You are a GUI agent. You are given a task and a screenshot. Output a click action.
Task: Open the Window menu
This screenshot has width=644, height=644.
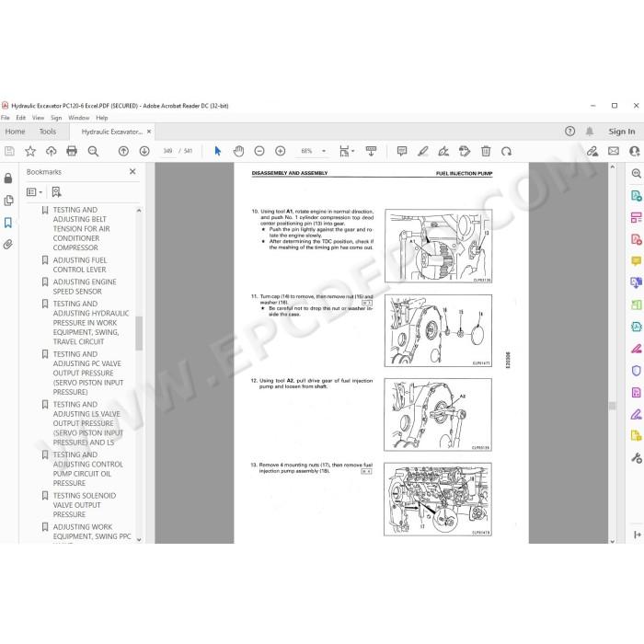pyautogui.click(x=79, y=118)
